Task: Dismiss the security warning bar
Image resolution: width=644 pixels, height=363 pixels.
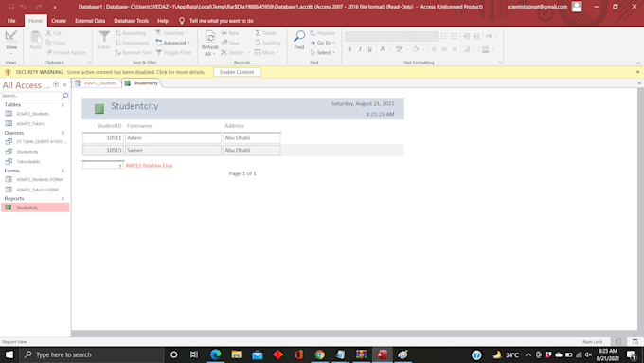Action: click(x=637, y=72)
